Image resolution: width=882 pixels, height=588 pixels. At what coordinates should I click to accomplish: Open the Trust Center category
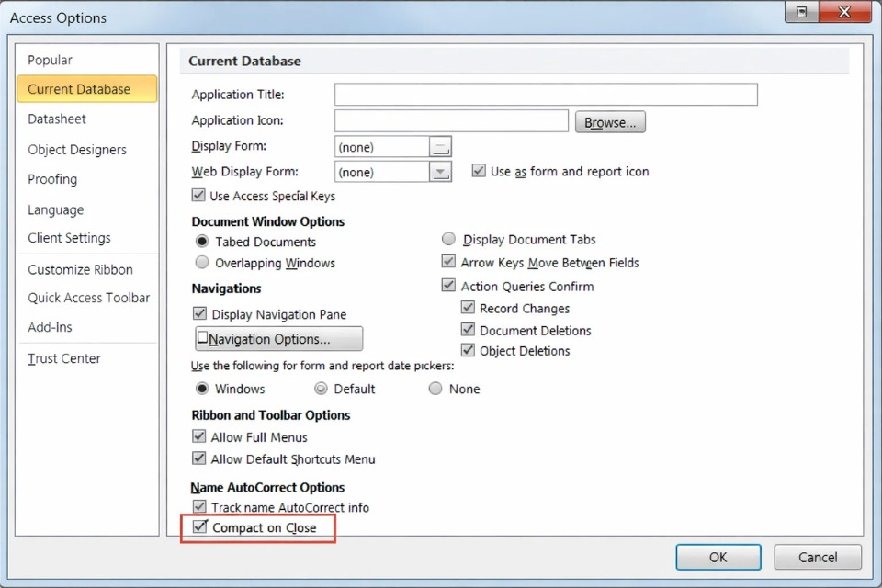coord(64,358)
